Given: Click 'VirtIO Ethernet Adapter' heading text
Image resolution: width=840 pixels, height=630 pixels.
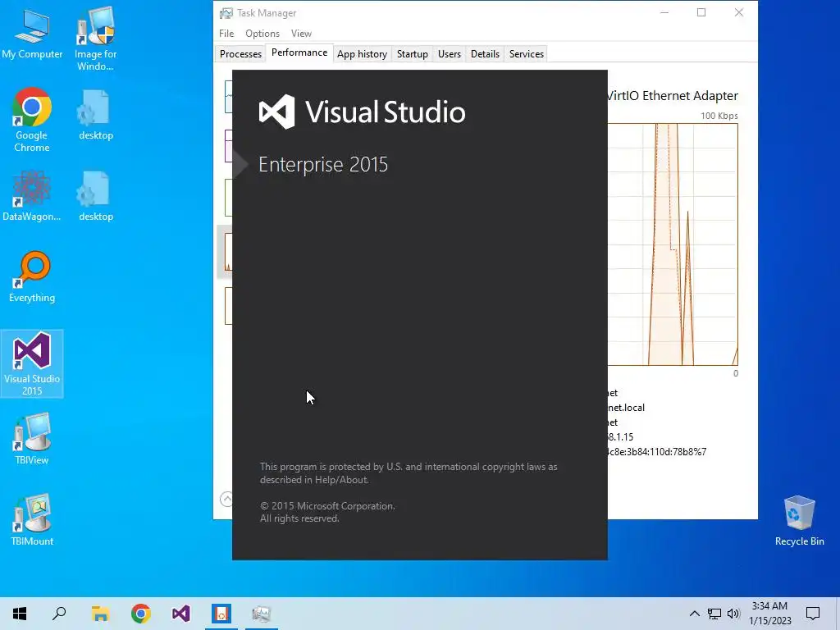Looking at the screenshot, I should pyautogui.click(x=673, y=95).
